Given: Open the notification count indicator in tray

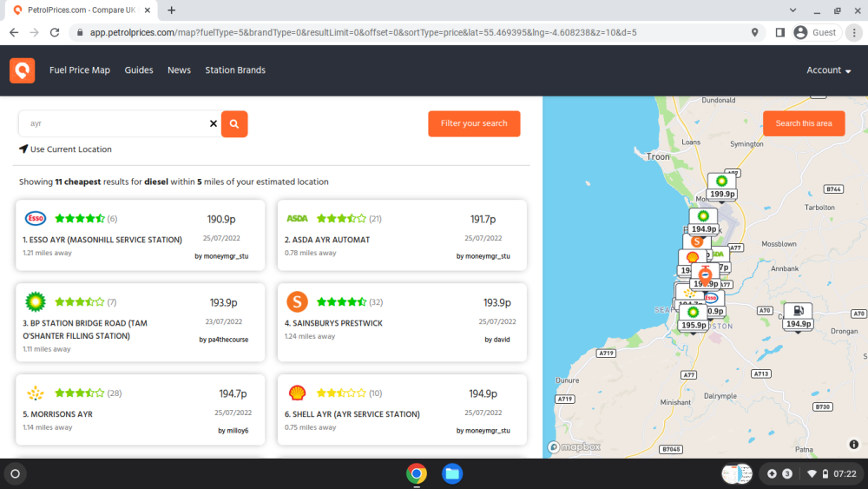Looking at the screenshot, I should tap(786, 473).
